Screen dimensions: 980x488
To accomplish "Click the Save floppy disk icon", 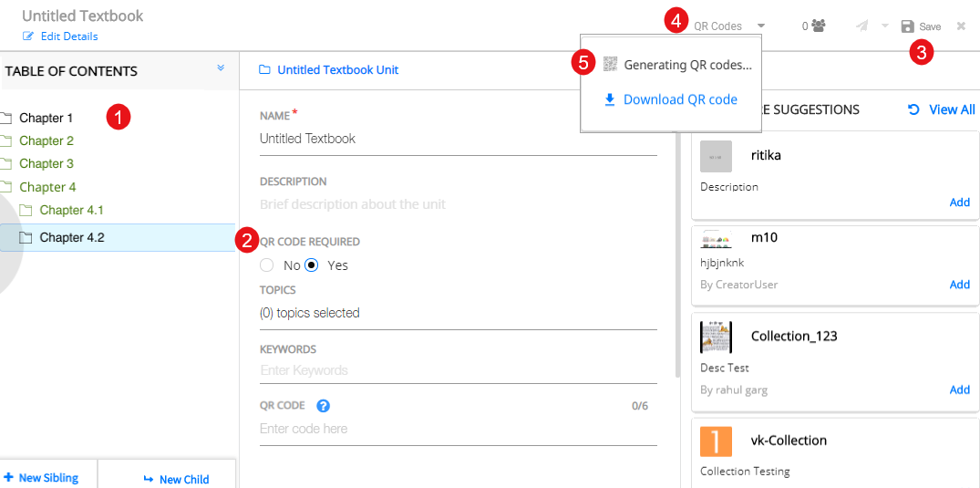I will pos(907,26).
